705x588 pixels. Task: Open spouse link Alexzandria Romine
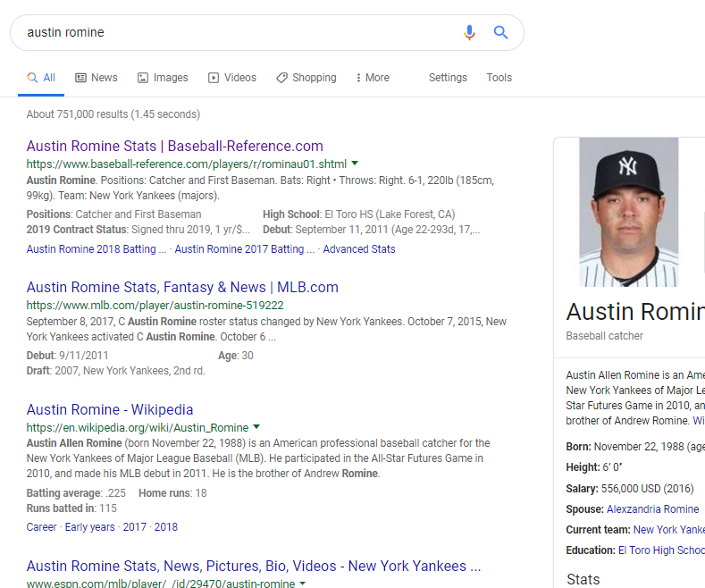coord(653,508)
